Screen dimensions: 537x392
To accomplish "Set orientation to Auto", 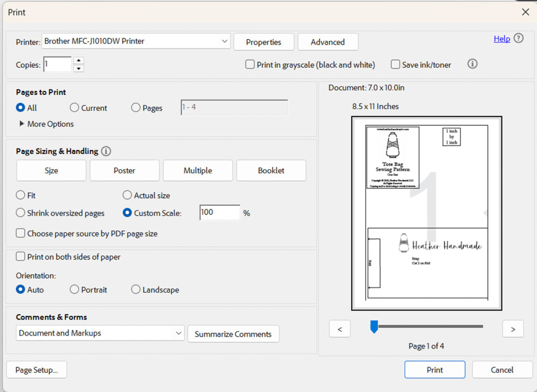I will [20, 290].
